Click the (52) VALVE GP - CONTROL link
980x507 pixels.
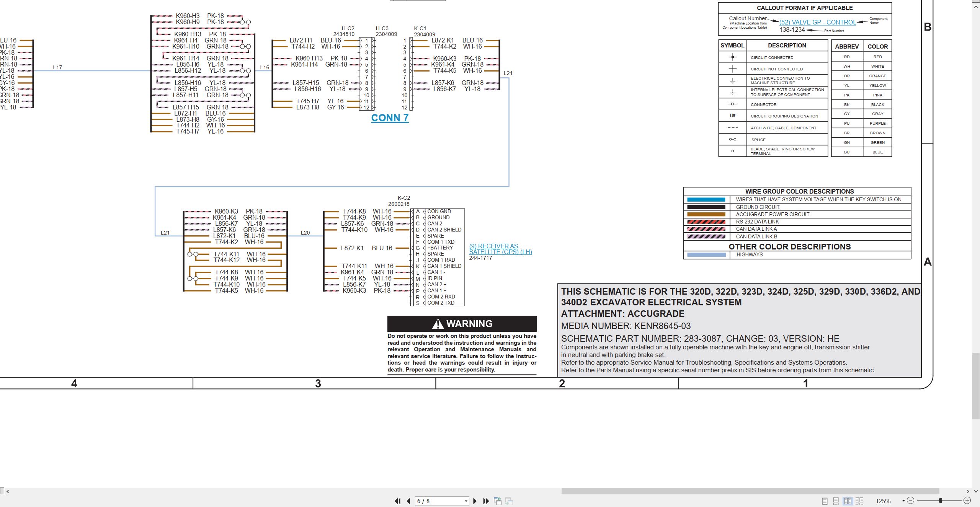click(x=818, y=22)
